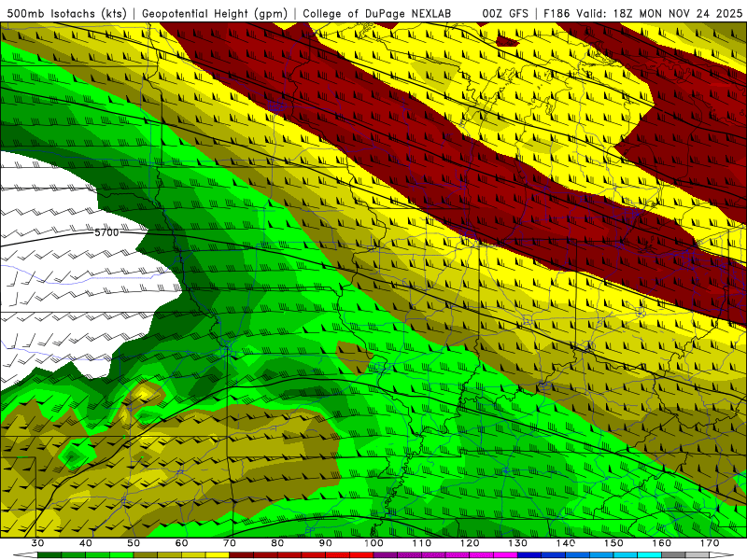747x560 pixels.
Task: Select the bright green 45-50 kt legend swatch
Action: (x=121, y=555)
